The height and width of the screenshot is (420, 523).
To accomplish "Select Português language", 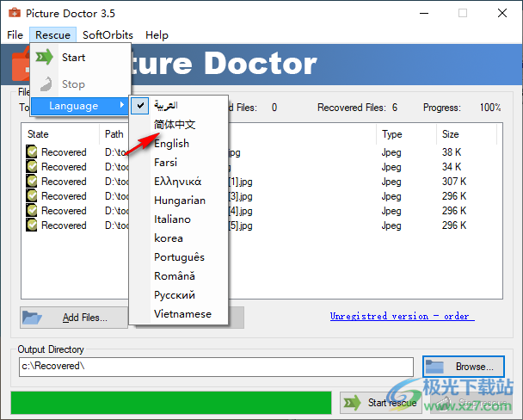I will tap(178, 256).
